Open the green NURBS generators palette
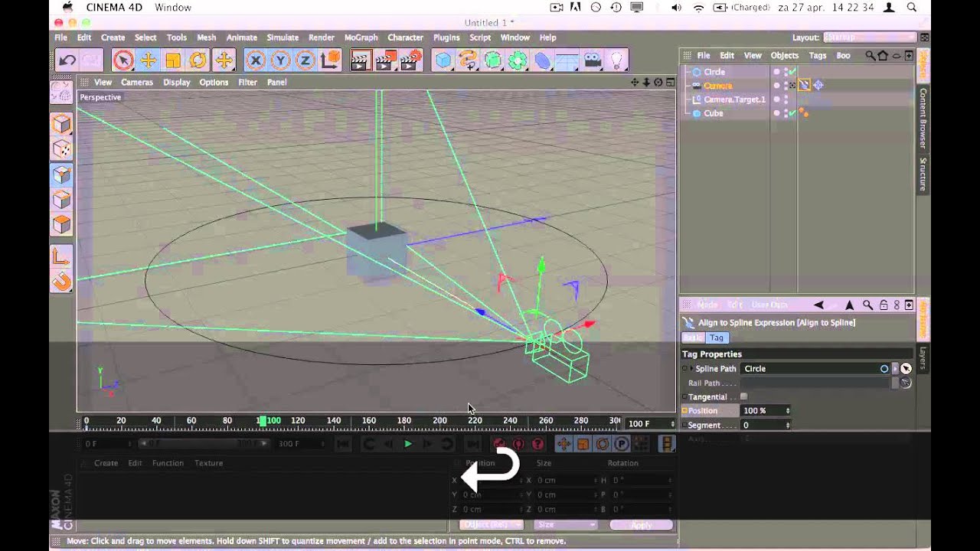Image resolution: width=980 pixels, height=551 pixels. [493, 60]
